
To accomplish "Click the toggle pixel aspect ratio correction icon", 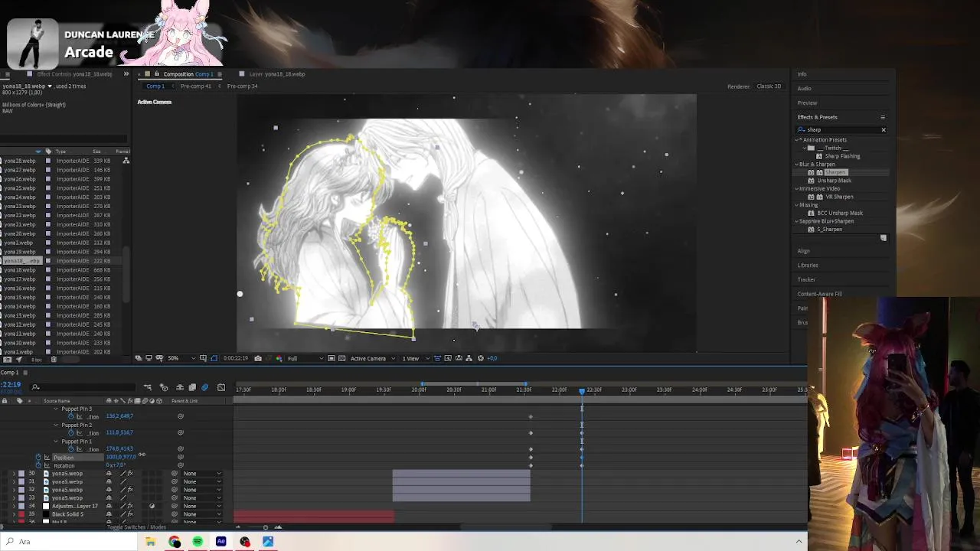I will pyautogui.click(x=437, y=358).
